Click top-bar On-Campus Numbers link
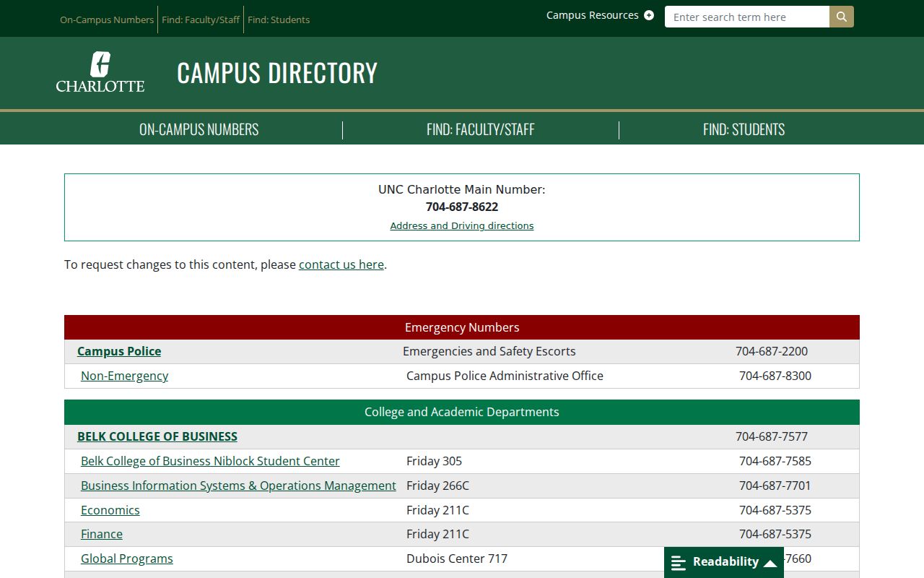 [107, 20]
